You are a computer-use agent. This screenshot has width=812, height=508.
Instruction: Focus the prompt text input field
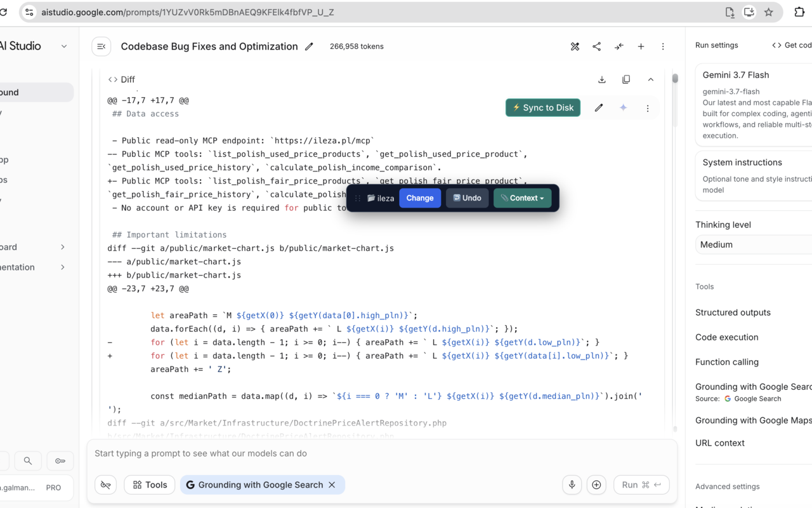pos(382,453)
